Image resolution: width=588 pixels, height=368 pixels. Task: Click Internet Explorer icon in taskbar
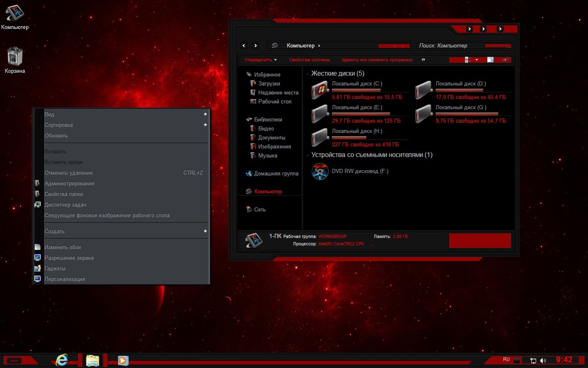62,360
